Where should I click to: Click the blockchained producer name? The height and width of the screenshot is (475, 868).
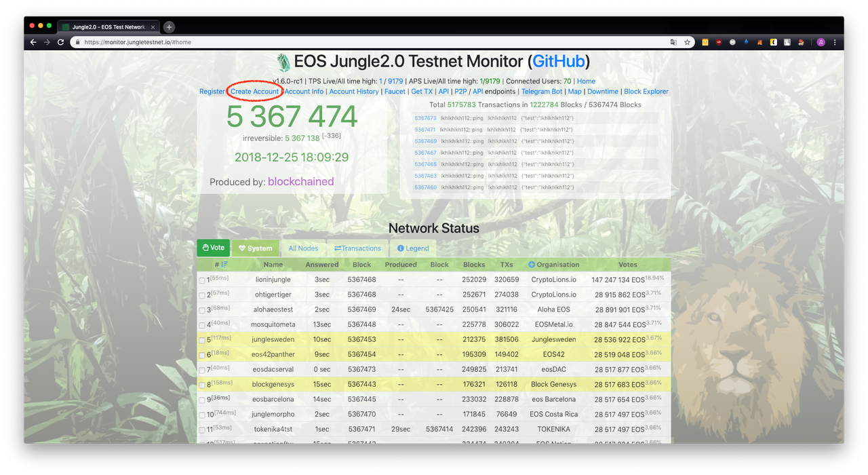click(300, 182)
